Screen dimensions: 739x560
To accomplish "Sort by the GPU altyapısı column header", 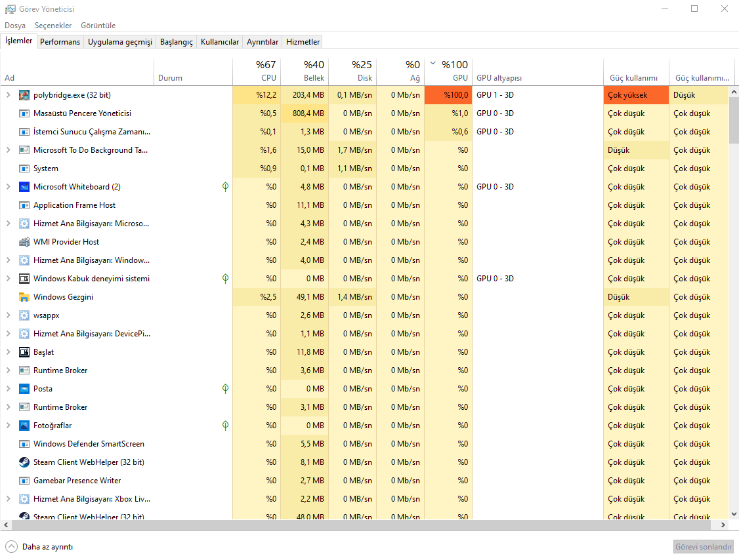I will (538, 71).
